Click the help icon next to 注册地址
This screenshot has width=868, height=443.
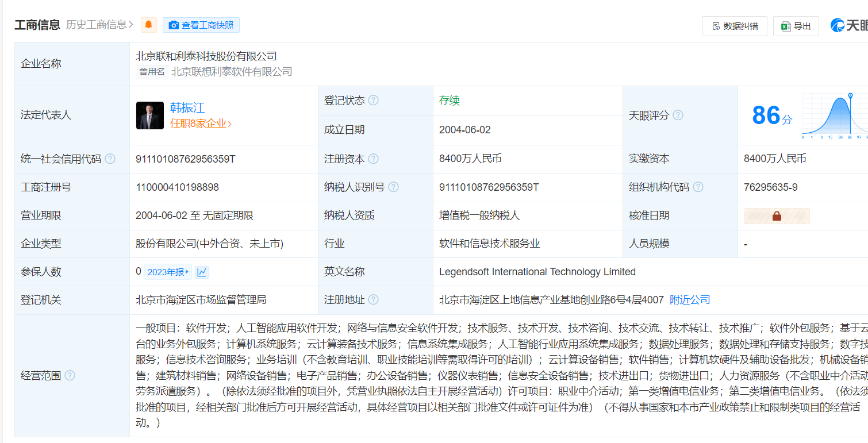(x=374, y=299)
